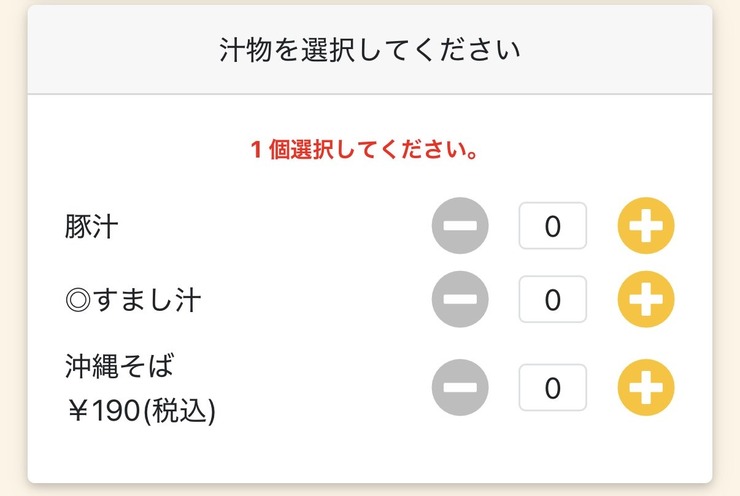This screenshot has height=496, width=740.
Task: Click the red 1個選択してください notice
Action: [364, 150]
